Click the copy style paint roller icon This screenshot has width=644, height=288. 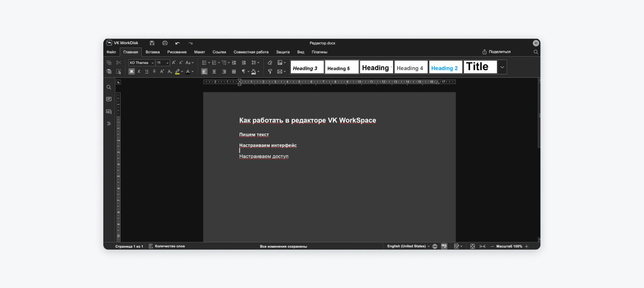[x=270, y=72]
